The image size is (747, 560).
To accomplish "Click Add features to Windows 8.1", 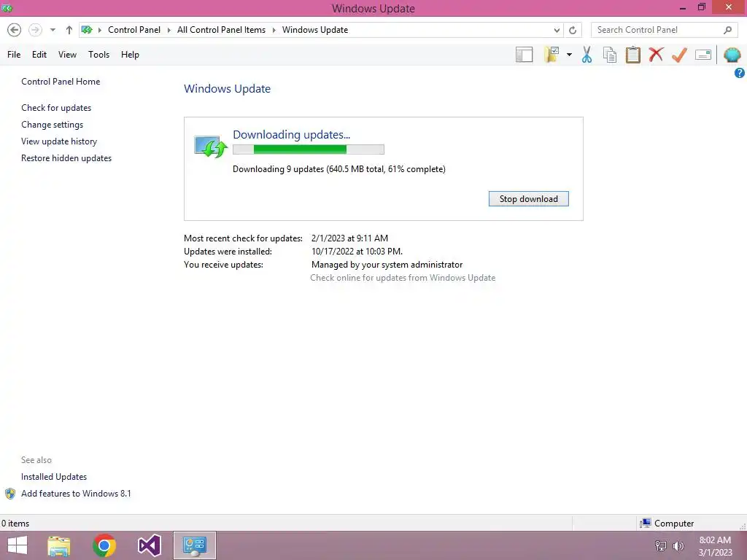I will [76, 494].
